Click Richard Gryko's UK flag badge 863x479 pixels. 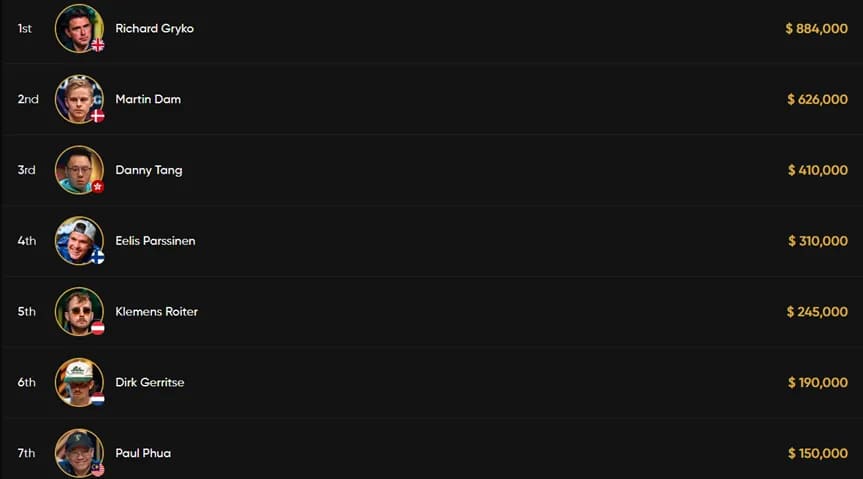(x=97, y=45)
